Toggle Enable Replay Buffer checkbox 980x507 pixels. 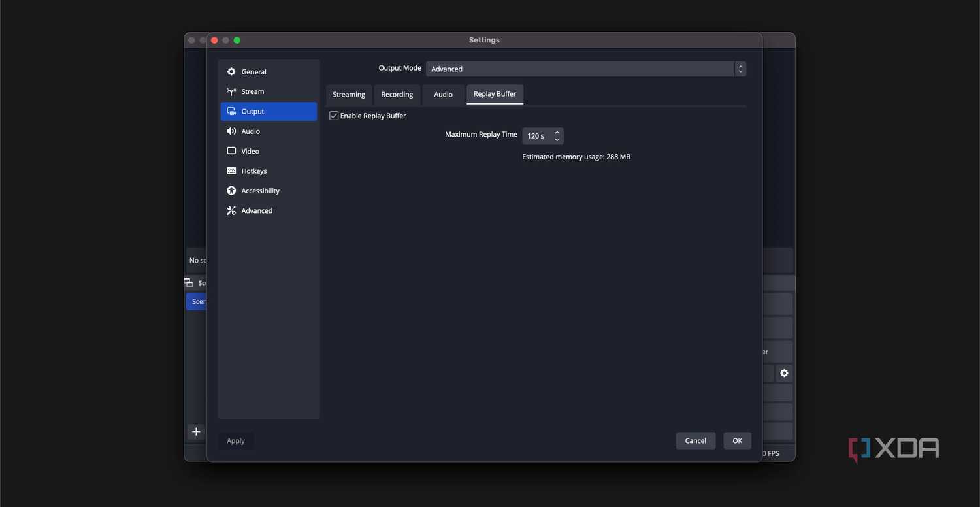[334, 116]
